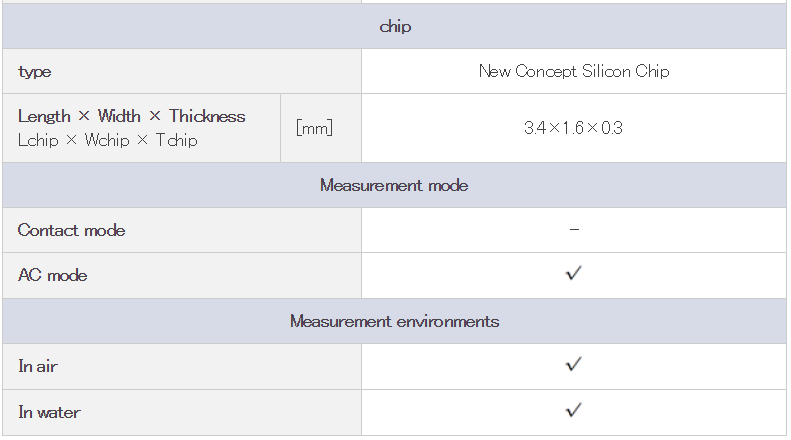The height and width of the screenshot is (440, 791).
Task: Select the Measurement mode section header
Action: tap(394, 185)
